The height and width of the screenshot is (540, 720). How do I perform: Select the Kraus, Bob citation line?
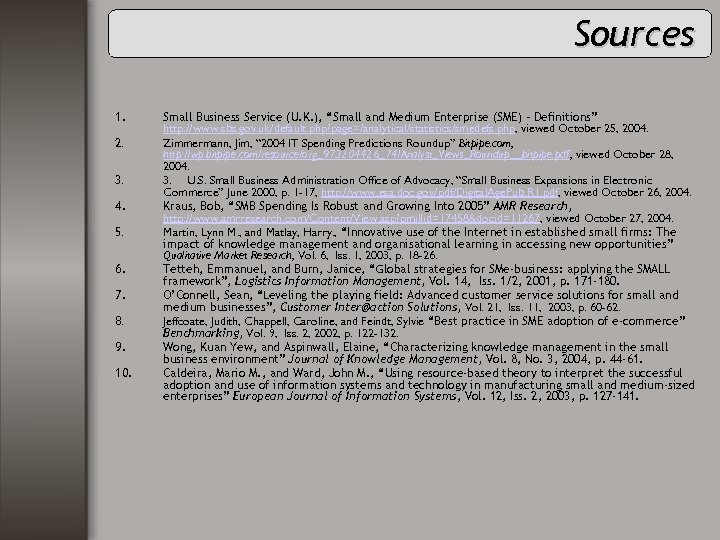coord(367,206)
